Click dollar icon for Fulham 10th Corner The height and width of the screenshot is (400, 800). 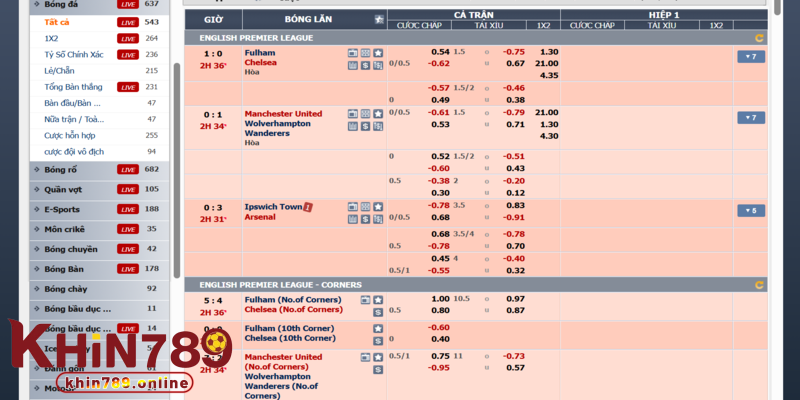click(x=378, y=341)
